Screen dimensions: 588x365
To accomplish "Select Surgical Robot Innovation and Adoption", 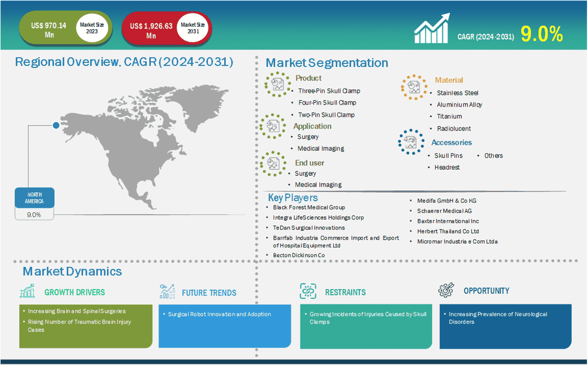I will pos(220,315).
